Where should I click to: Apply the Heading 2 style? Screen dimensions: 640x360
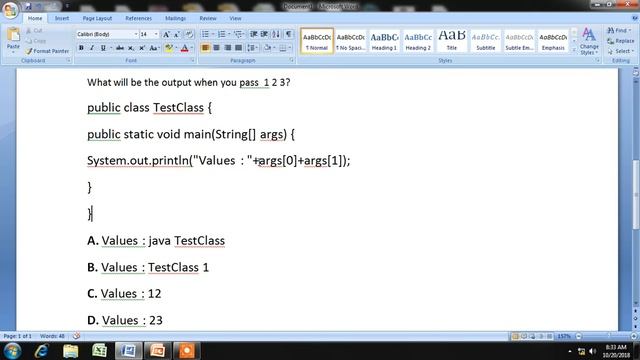coord(418,41)
